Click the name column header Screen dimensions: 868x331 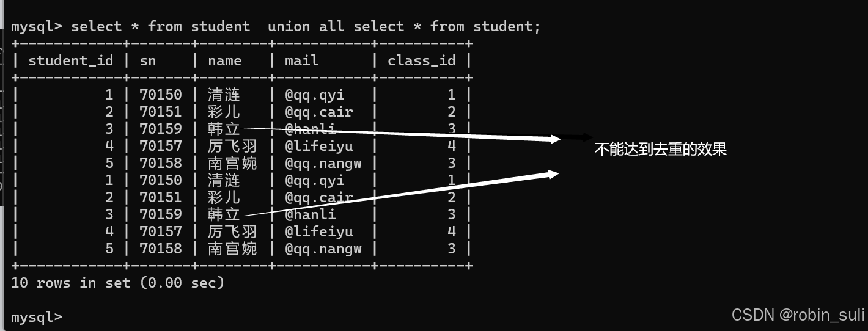click(x=225, y=60)
